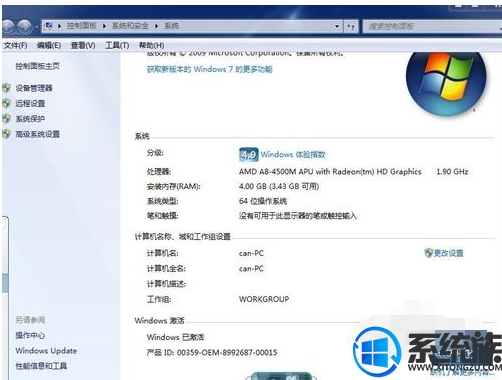This screenshot has height=380, width=502.
Task: Click the 系统和安全 breadcrumb
Action: click(130, 26)
